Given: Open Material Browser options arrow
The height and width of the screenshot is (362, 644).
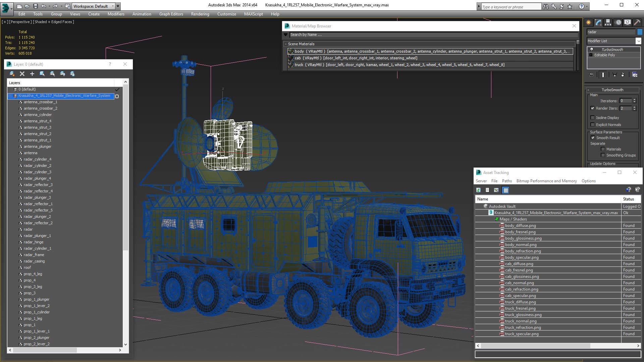Looking at the screenshot, I should coord(286,35).
